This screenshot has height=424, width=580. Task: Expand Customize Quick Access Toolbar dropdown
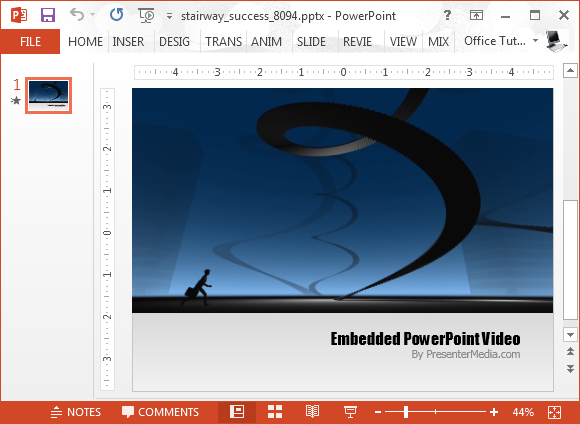coord(169,16)
